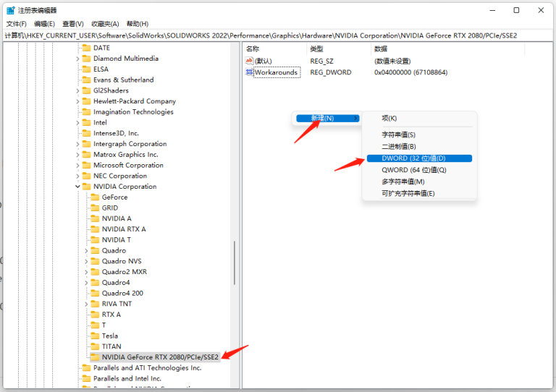
Task: Click the tree pane vertical scrollbar thumb
Action: (235, 263)
